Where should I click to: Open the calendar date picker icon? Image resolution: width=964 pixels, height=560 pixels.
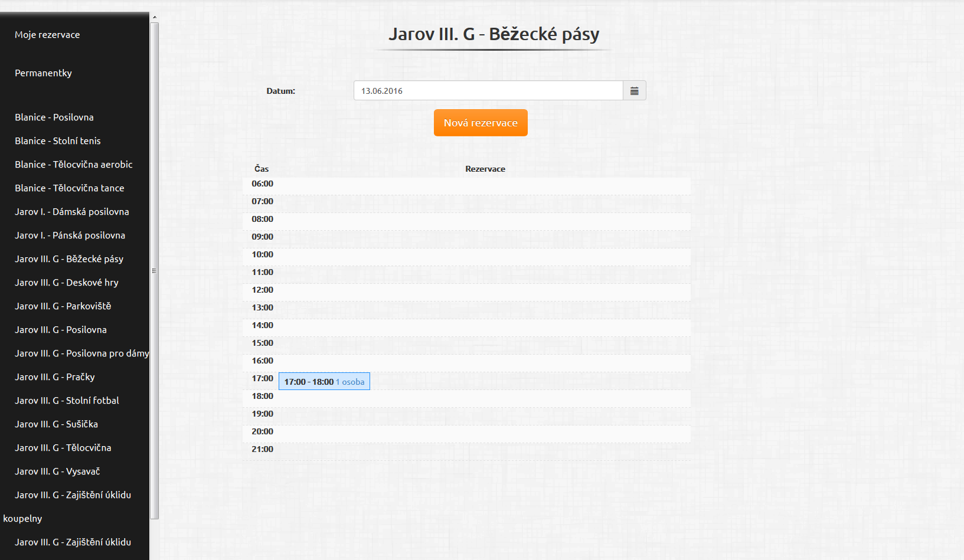pyautogui.click(x=635, y=91)
